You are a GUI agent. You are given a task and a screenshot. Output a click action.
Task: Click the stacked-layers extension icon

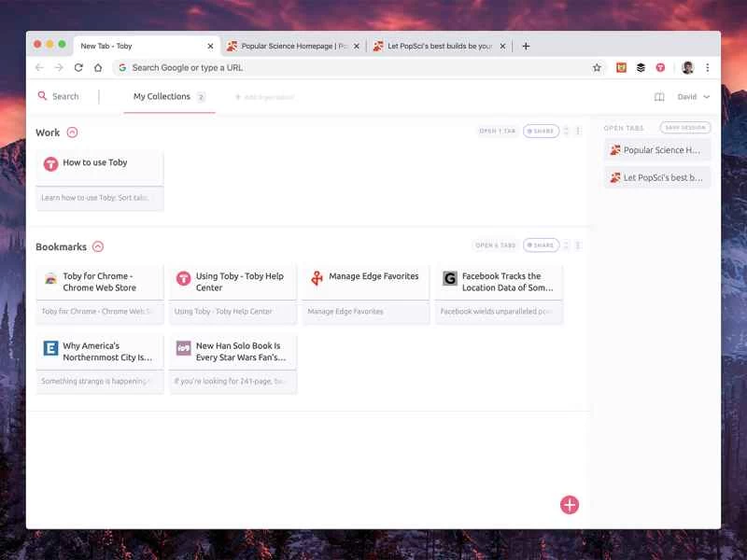pos(641,67)
